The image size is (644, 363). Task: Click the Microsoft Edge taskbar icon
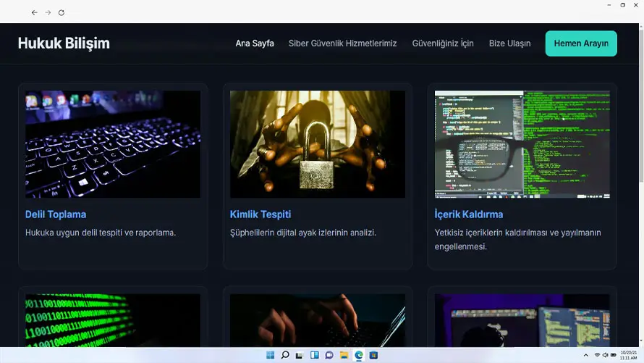click(x=359, y=355)
